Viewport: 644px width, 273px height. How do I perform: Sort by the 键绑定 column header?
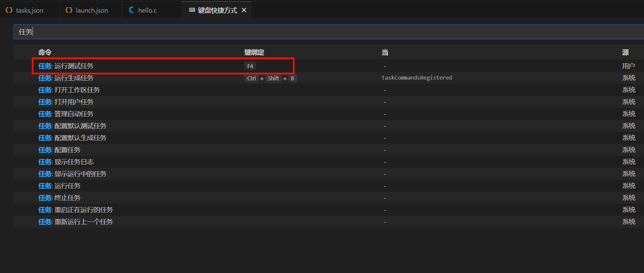click(x=254, y=52)
